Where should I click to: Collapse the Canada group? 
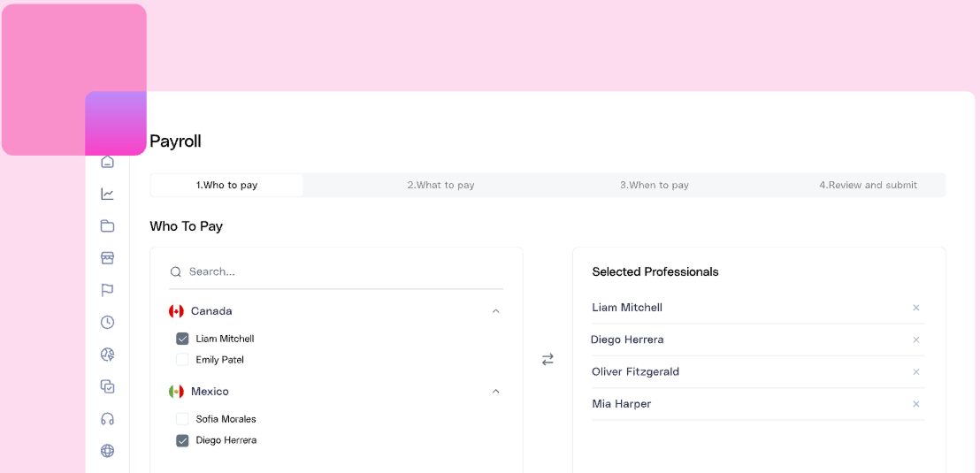(495, 311)
